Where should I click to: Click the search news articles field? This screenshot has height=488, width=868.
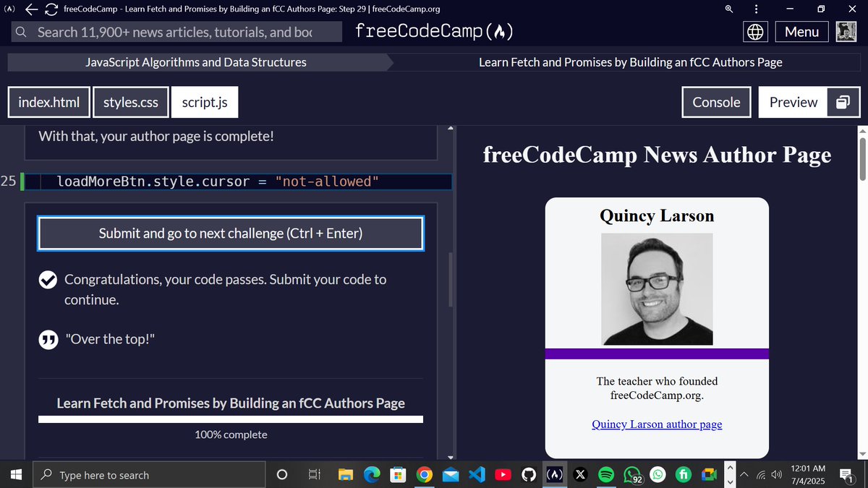[178, 32]
